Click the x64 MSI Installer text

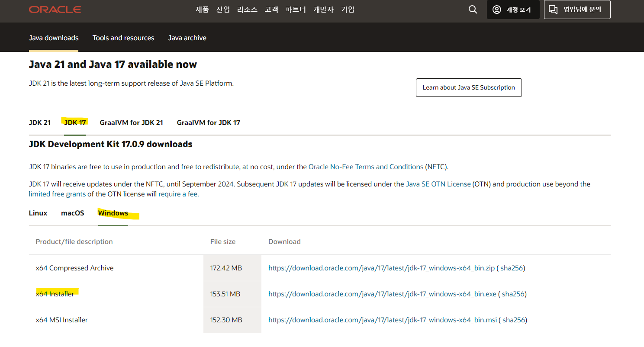62,320
